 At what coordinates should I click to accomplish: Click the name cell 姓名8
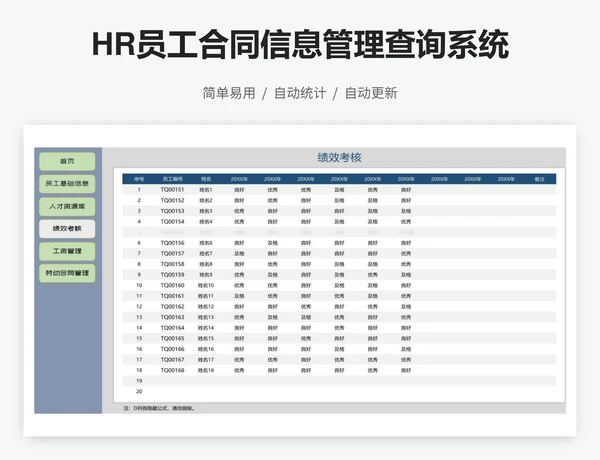pos(206,264)
